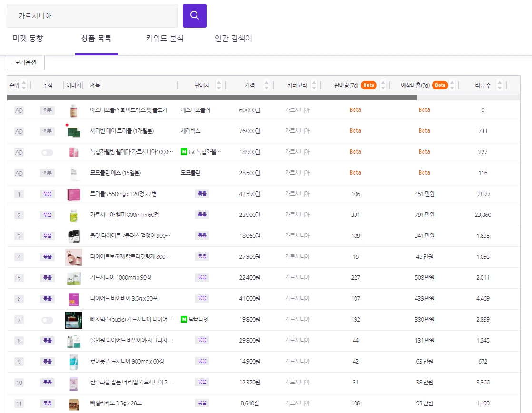Click the magnifier search icon
Screen dimensions: 532x413
coord(194,15)
